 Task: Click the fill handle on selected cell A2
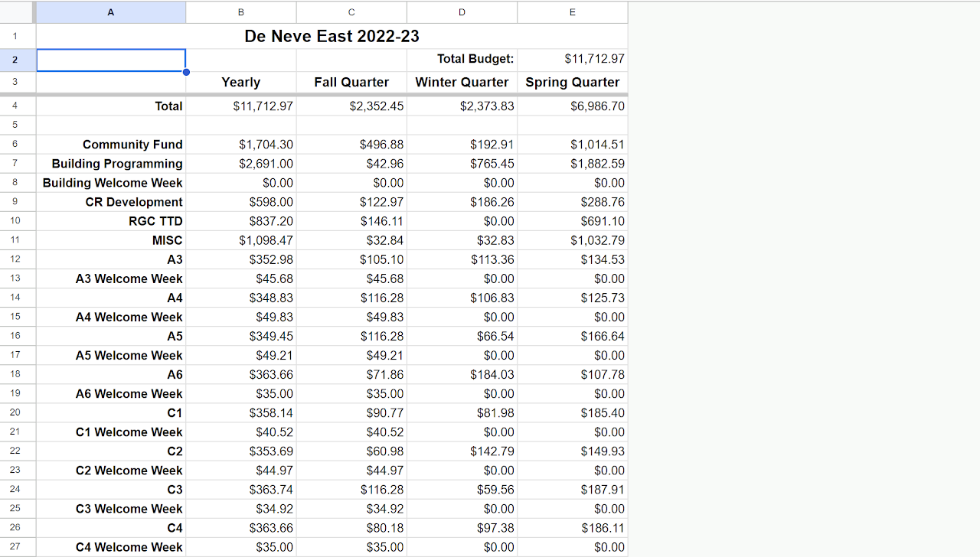[186, 71]
